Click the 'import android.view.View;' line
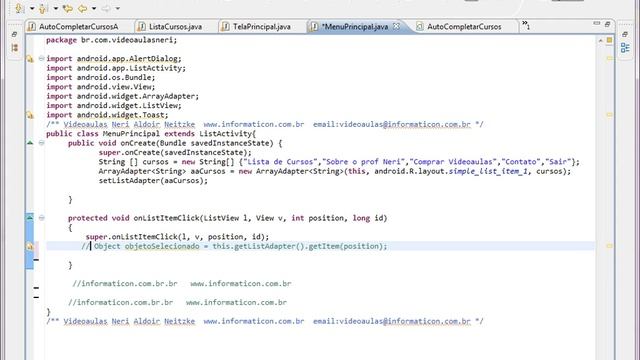Image resolution: width=640 pixels, height=360 pixels. 100,87
